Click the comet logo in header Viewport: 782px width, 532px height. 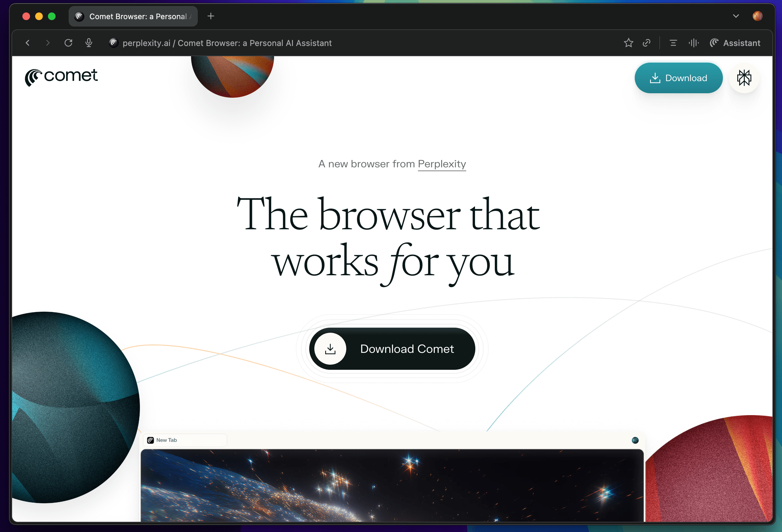pos(61,77)
